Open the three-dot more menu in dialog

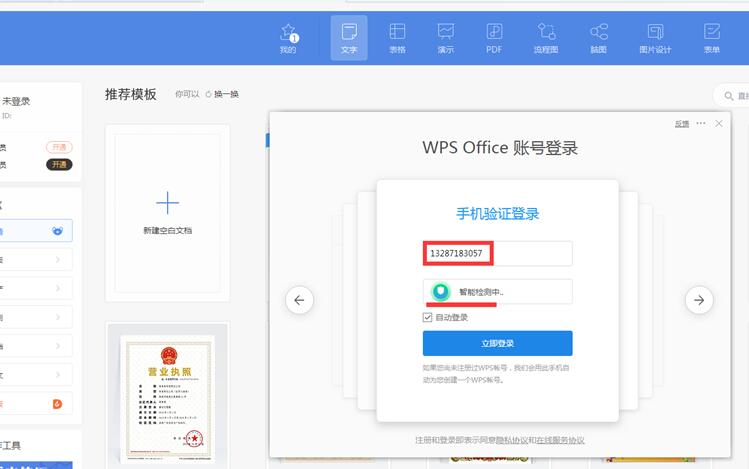coord(701,123)
